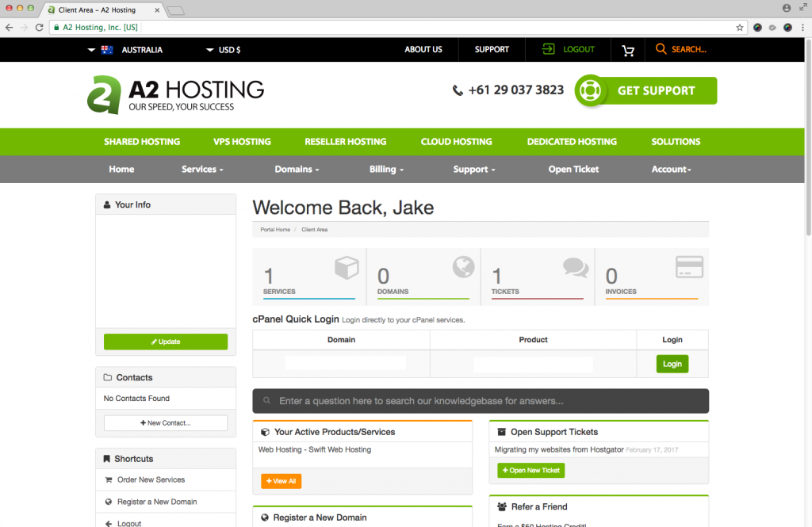This screenshot has height=527, width=812.
Task: Reload the page in browser
Action: 39,27
